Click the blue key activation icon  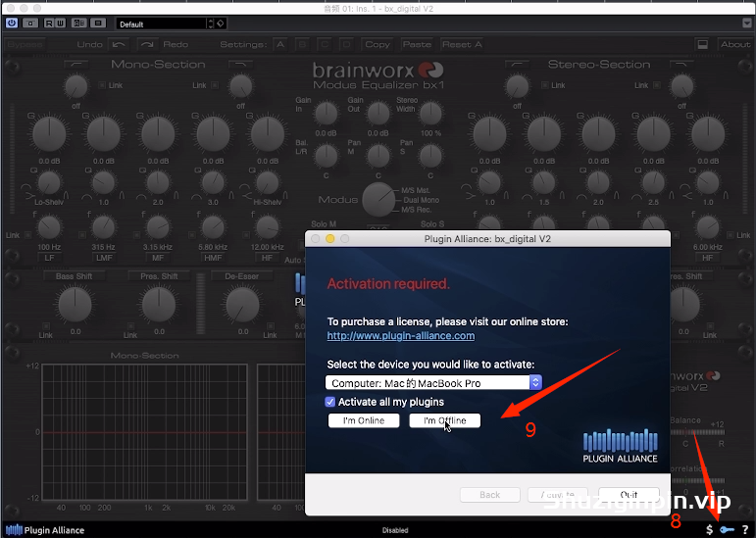(727, 530)
